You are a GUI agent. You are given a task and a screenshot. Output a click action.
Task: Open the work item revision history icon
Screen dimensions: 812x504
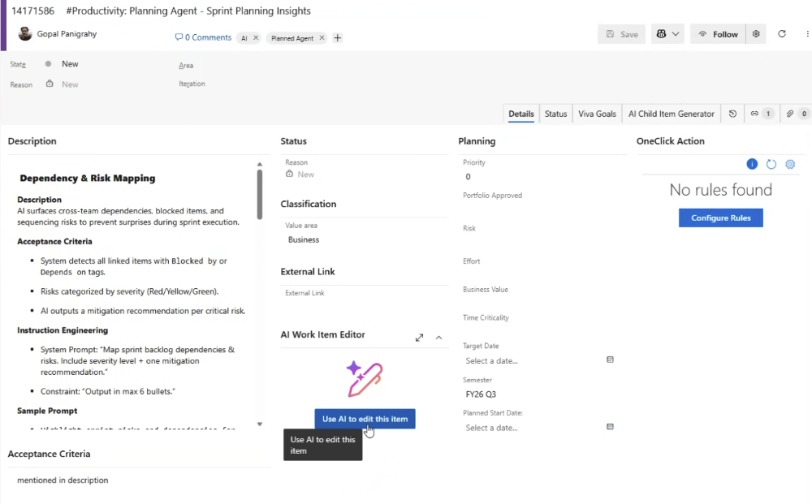point(732,114)
